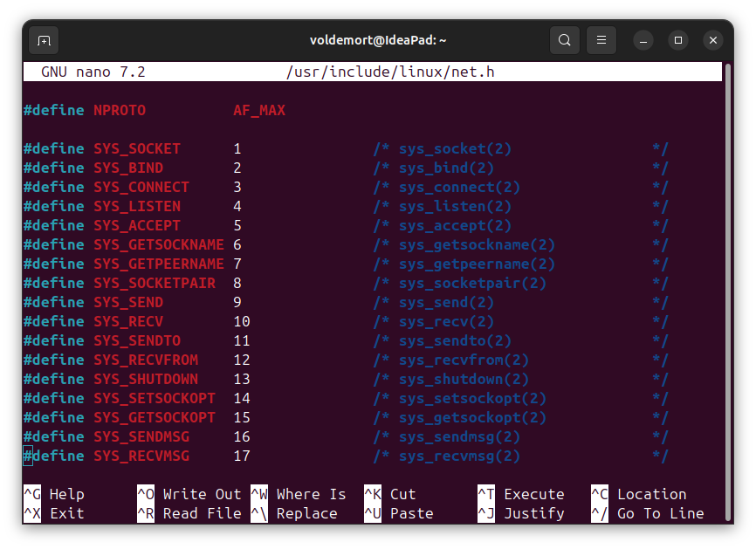Image resolution: width=756 pixels, height=549 pixels.
Task: Click the sys_getsockopt(2) comment
Action: point(472,417)
